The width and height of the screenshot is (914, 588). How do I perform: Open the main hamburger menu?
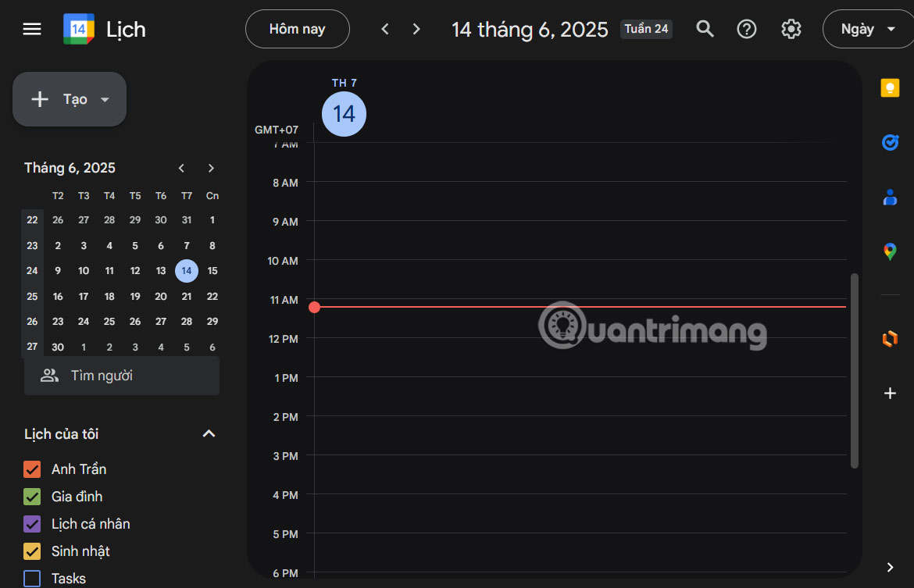coord(31,28)
